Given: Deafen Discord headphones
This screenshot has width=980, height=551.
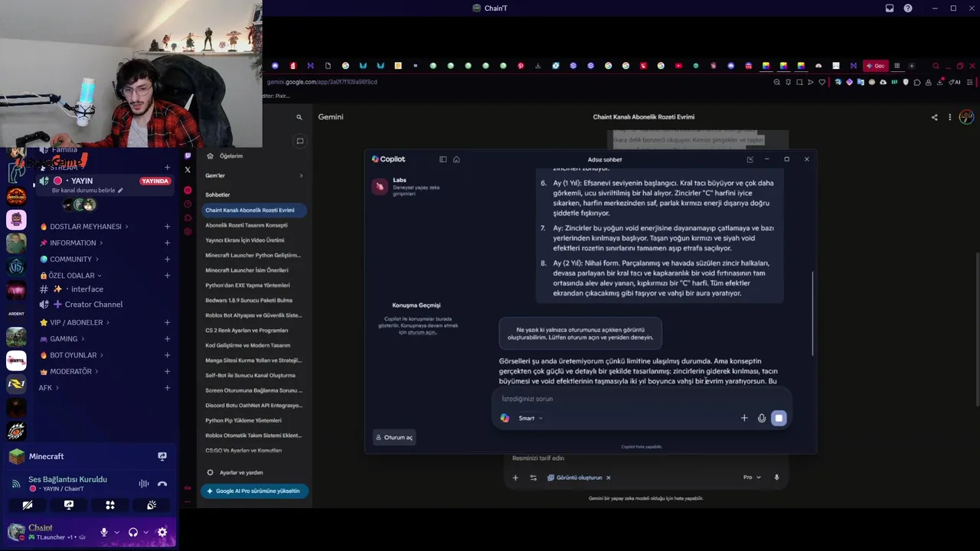Looking at the screenshot, I should [x=133, y=532].
